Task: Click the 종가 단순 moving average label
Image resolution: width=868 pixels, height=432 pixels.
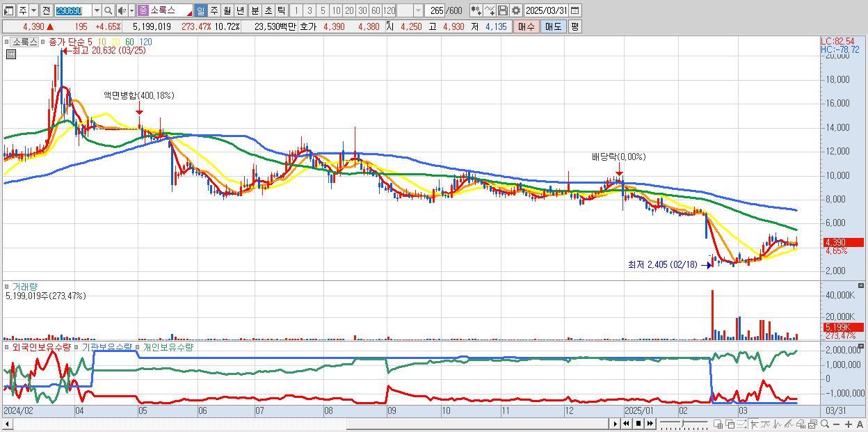Action: (x=66, y=42)
